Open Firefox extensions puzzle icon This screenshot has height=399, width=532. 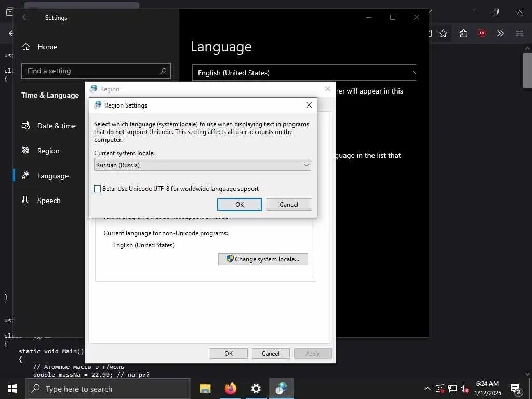(463, 33)
